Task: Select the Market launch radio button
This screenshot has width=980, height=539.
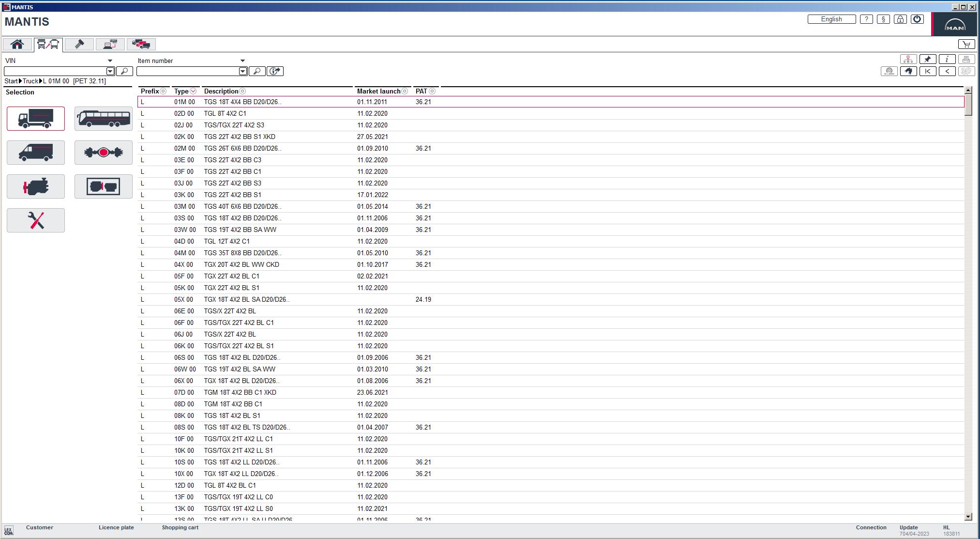Action: point(406,91)
